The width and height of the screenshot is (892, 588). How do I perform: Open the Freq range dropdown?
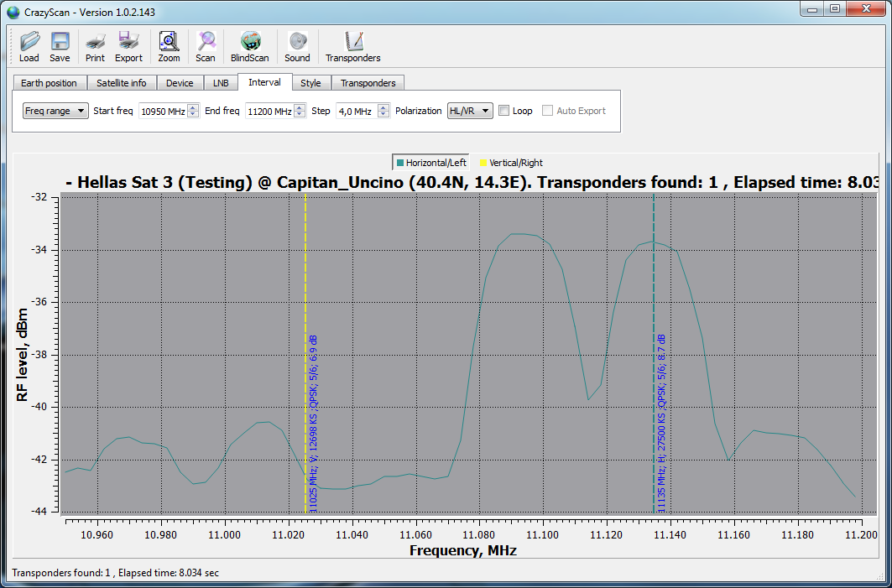pos(55,111)
